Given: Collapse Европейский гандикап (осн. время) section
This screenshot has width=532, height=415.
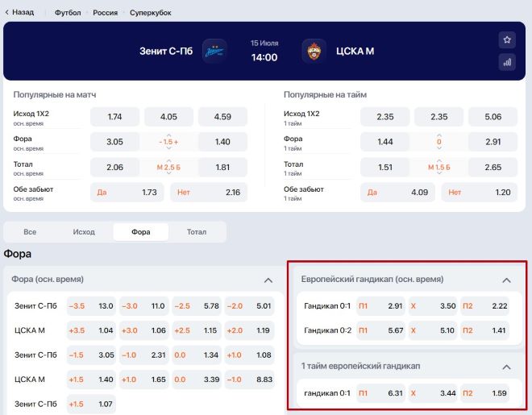Looking at the screenshot, I should tap(506, 280).
